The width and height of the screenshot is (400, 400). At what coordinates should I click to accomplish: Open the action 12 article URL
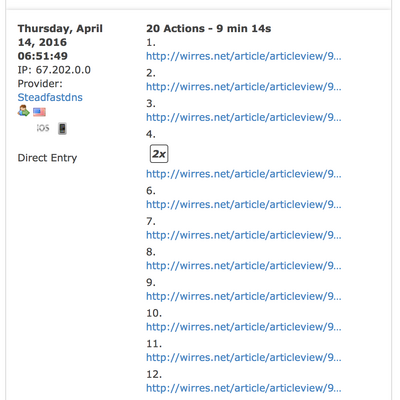tap(244, 388)
